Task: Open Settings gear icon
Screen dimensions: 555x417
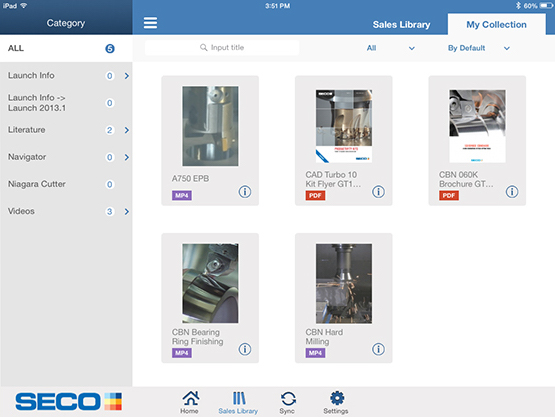Action: 336,402
